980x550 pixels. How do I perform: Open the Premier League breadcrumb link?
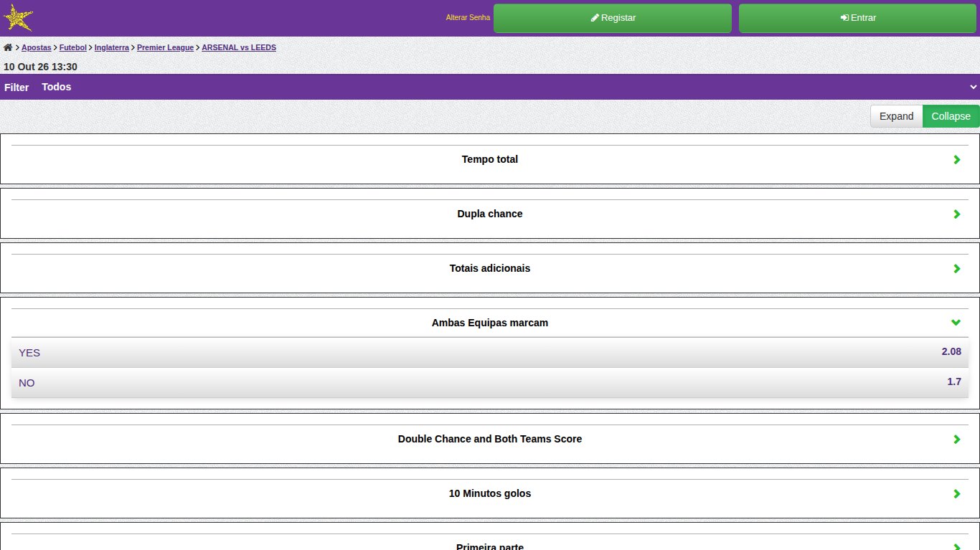point(165,47)
